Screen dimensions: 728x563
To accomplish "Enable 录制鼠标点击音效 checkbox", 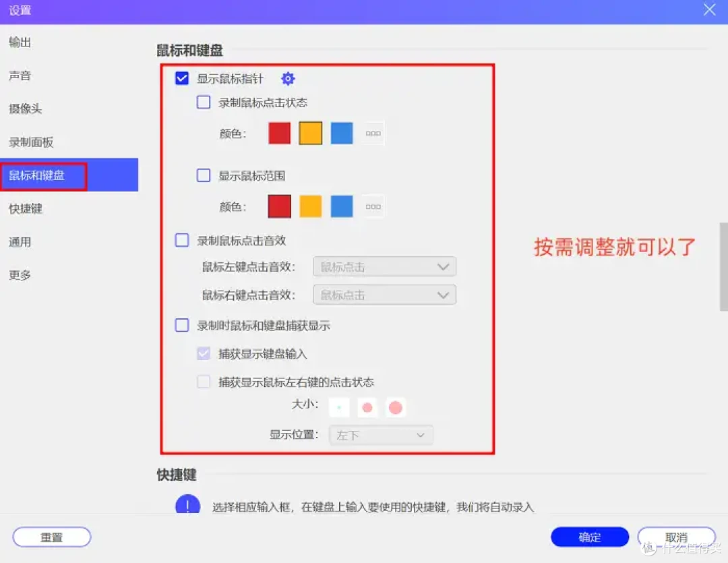I will (182, 240).
